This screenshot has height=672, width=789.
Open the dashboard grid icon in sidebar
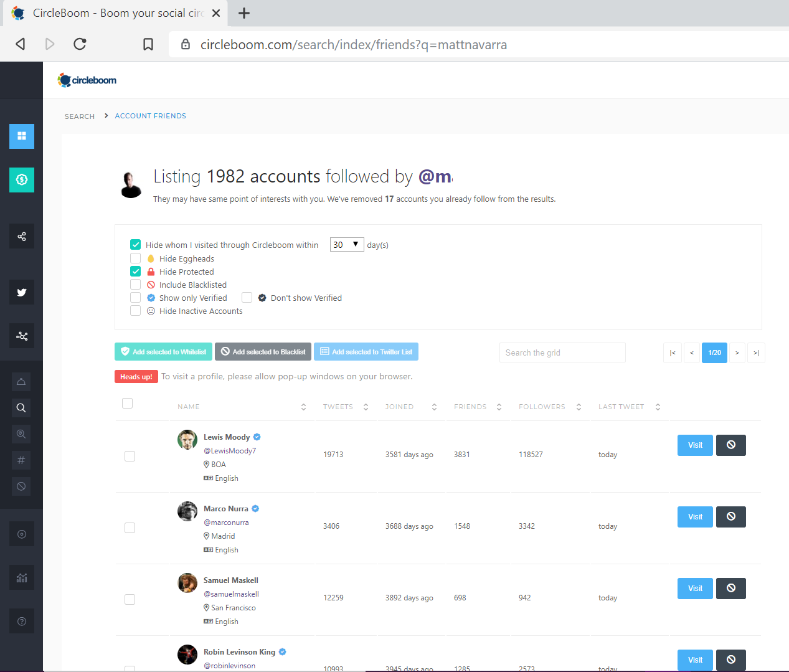pyautogui.click(x=22, y=136)
